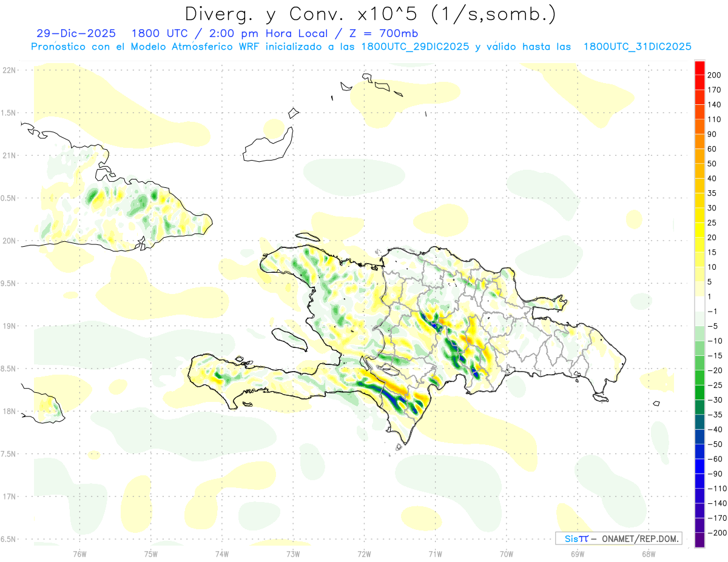Click the latitude label '7.5N'
This screenshot has width=728, height=562.
pos(9,454)
